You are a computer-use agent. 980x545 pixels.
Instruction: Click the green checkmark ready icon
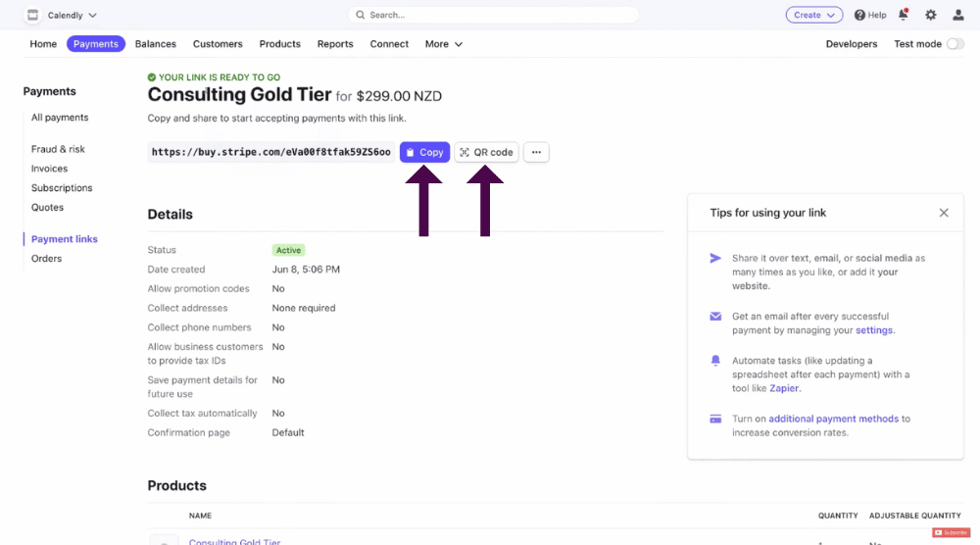click(x=151, y=77)
